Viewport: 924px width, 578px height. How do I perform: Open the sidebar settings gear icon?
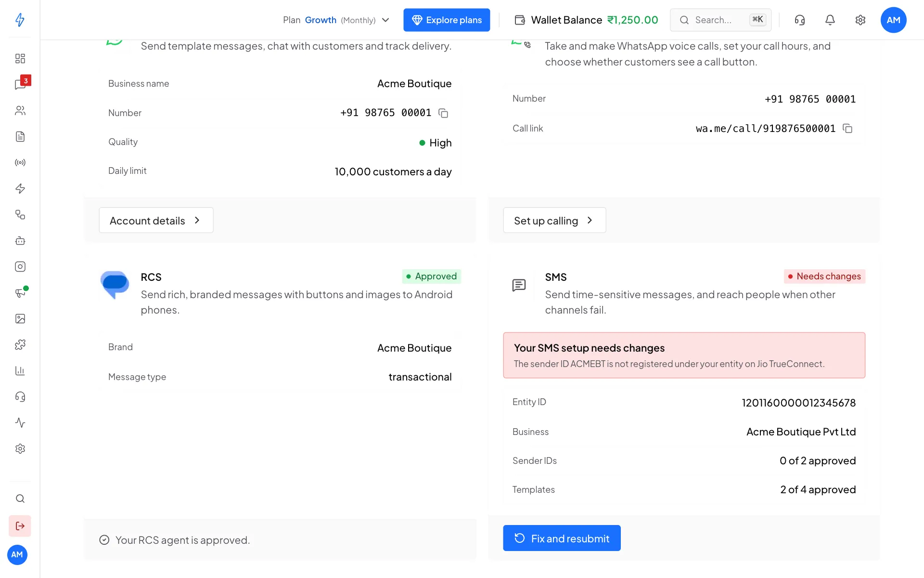coord(20,448)
